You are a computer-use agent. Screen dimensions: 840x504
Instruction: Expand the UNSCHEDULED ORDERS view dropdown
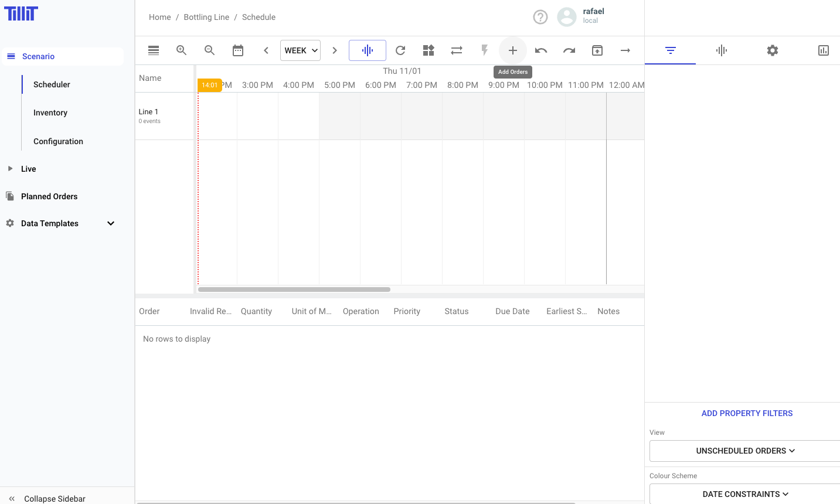[745, 451]
